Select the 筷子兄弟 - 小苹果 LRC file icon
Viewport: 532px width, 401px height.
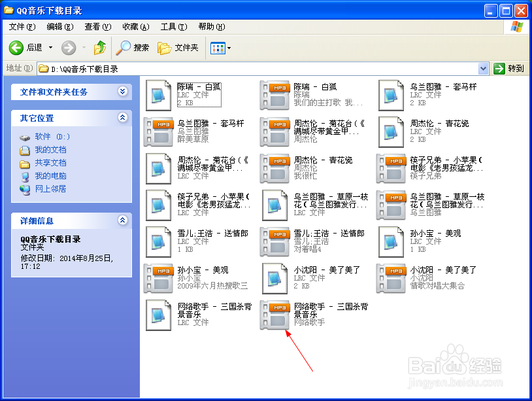pyautogui.click(x=158, y=205)
